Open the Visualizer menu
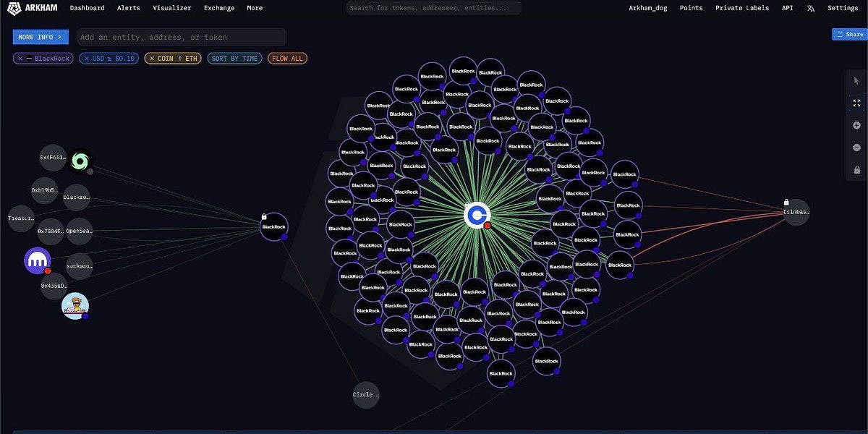This screenshot has width=868, height=434. tap(171, 8)
